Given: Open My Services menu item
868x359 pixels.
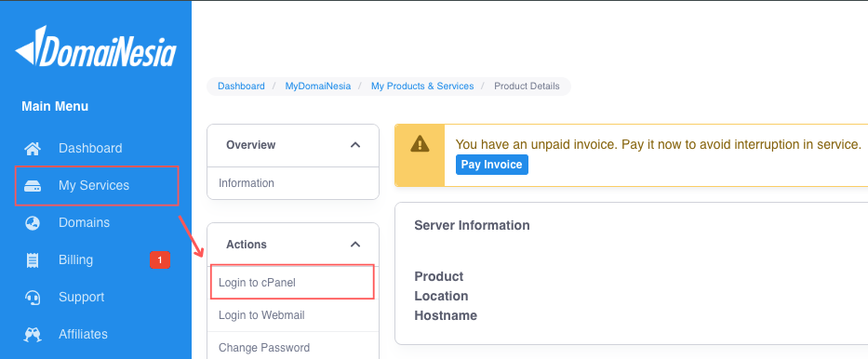Looking at the screenshot, I should [94, 185].
